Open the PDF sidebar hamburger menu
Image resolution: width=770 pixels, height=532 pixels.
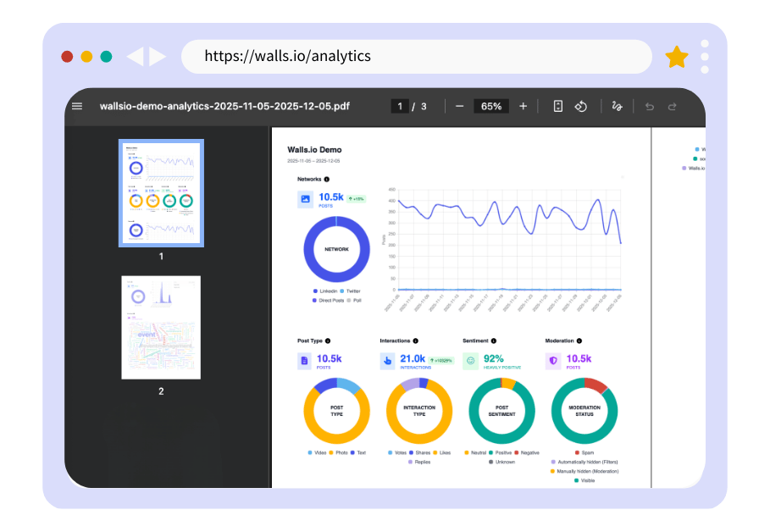click(x=77, y=106)
